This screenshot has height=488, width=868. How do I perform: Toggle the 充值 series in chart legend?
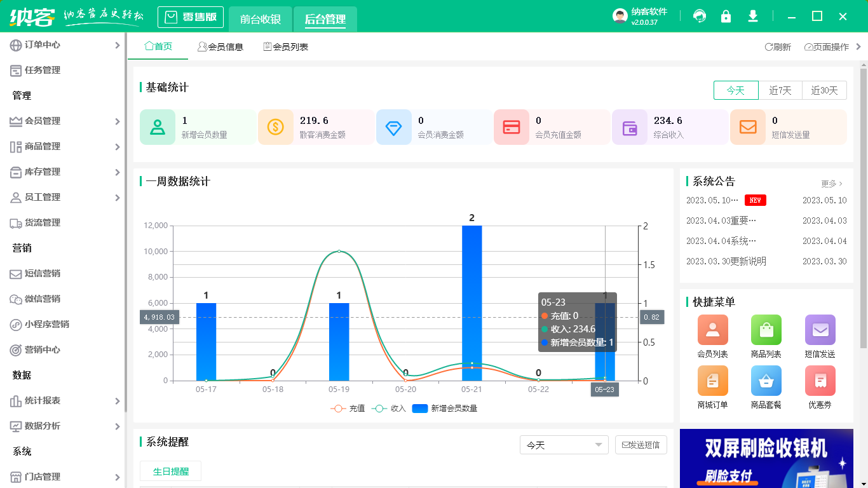348,409
